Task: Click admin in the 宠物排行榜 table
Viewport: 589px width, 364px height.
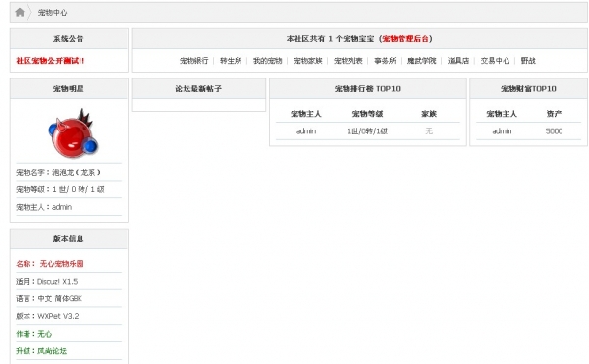Action: tap(306, 130)
